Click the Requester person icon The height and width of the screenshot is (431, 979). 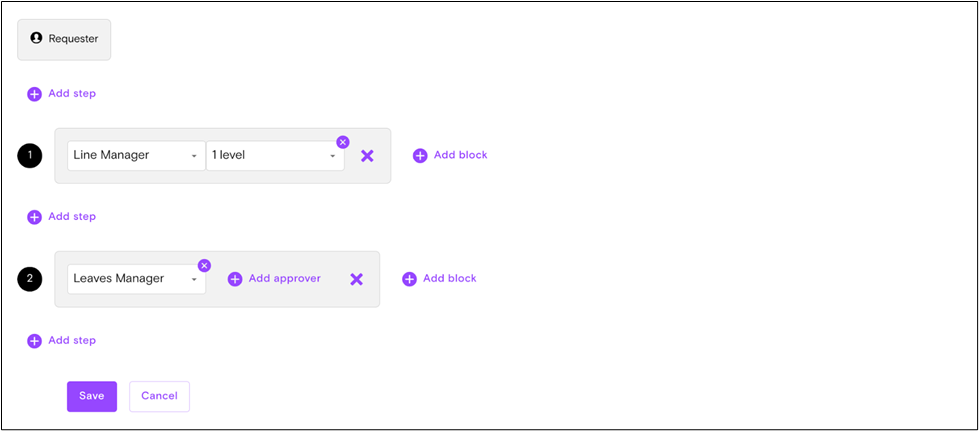[x=37, y=39]
